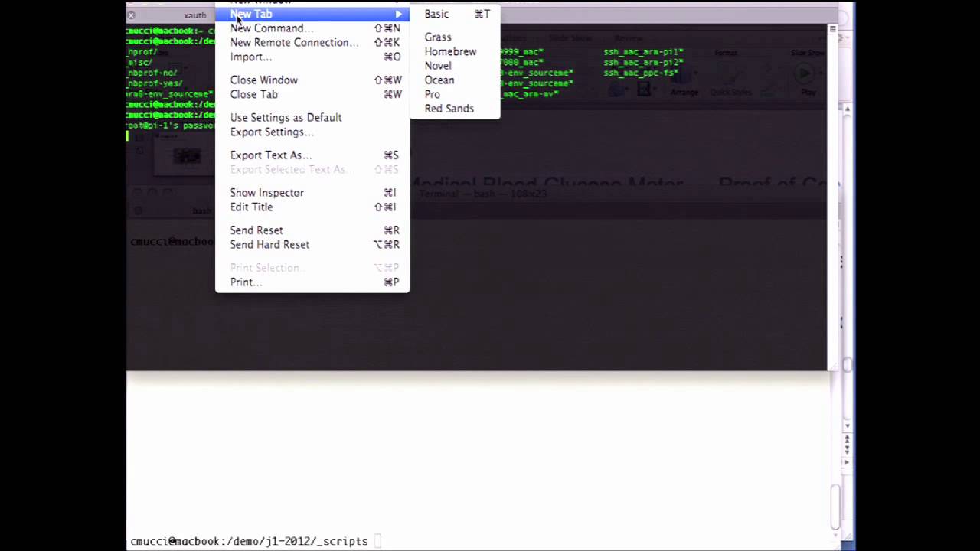Select Ocean profile in submenu
980x551 pixels.
pos(456,80)
